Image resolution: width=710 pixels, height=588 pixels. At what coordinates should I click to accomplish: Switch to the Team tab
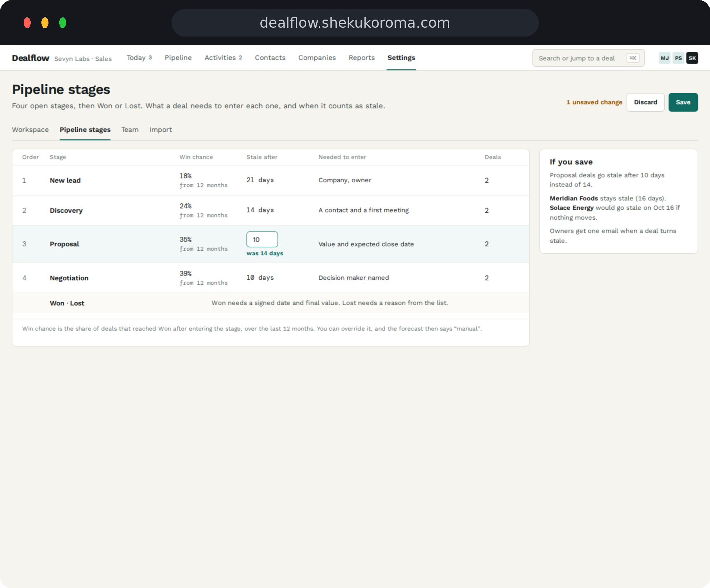pyautogui.click(x=130, y=130)
